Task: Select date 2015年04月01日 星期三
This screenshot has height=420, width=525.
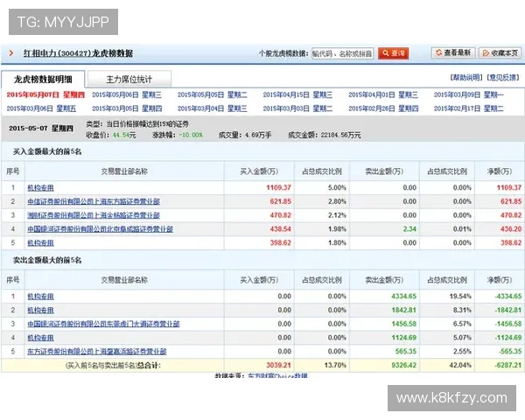Action: (x=383, y=94)
